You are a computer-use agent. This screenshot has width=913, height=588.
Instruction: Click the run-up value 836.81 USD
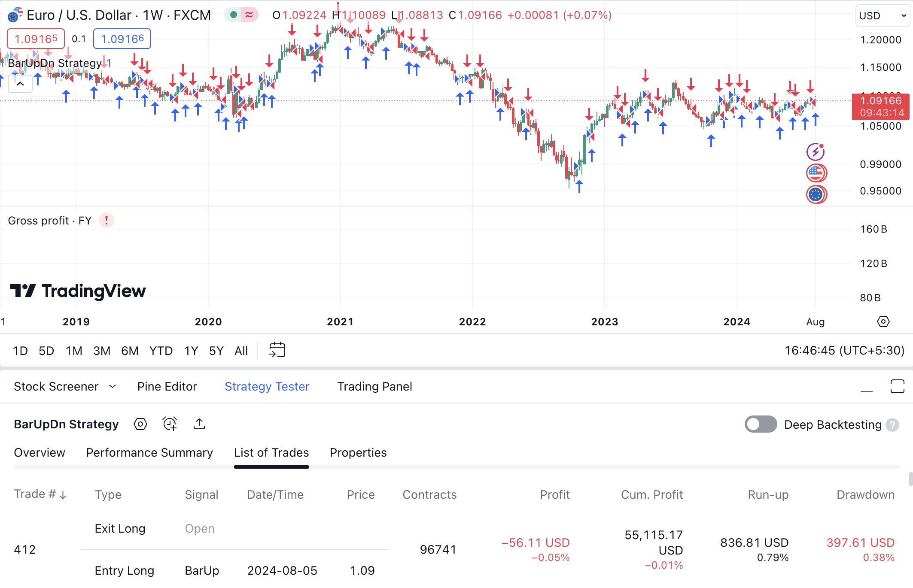(755, 543)
